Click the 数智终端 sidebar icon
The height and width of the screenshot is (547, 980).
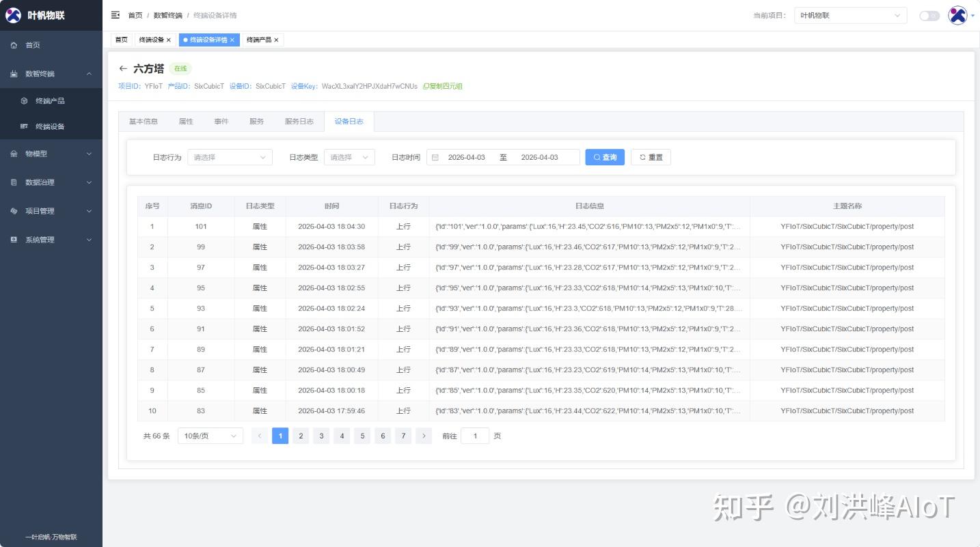pyautogui.click(x=14, y=74)
